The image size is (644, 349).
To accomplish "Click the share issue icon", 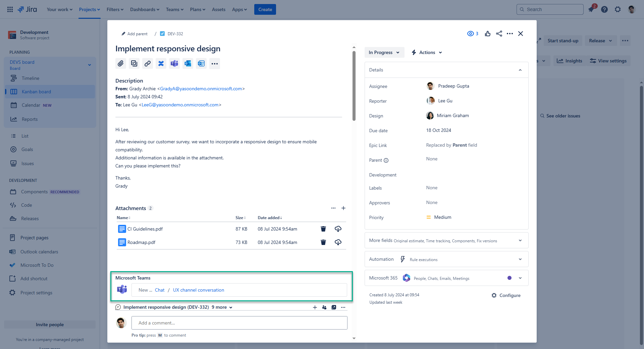I will tap(499, 34).
